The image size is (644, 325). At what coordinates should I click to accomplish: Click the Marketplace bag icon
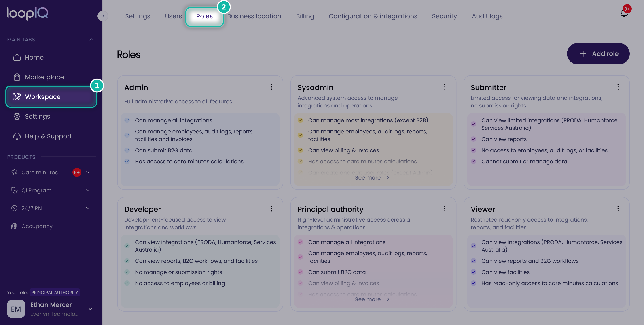[x=17, y=77]
